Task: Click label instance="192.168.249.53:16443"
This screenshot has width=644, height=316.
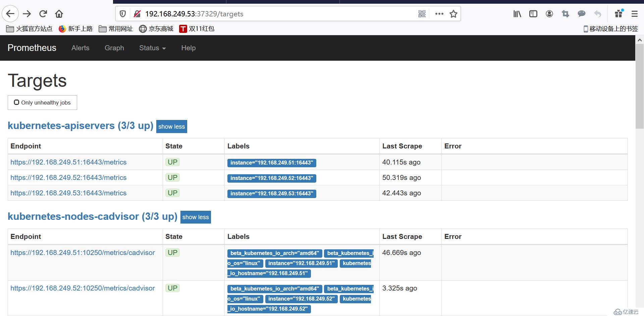Action: pyautogui.click(x=272, y=194)
